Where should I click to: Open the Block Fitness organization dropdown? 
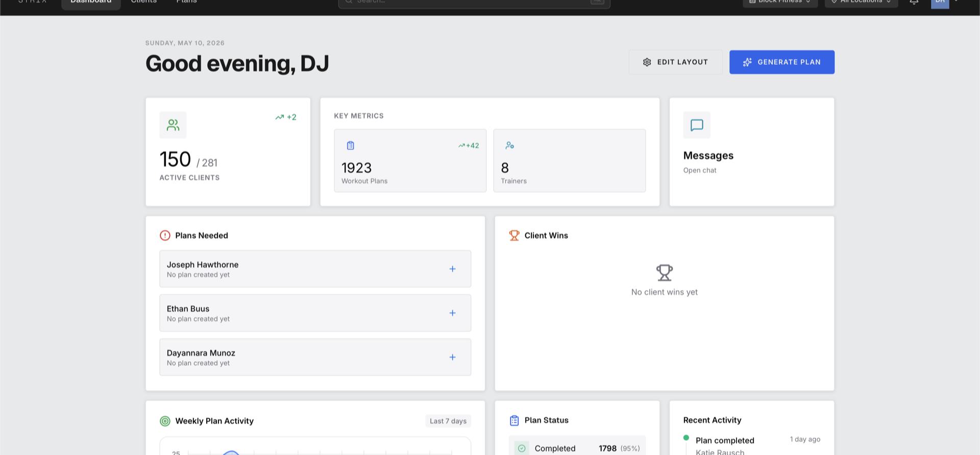(780, 3)
